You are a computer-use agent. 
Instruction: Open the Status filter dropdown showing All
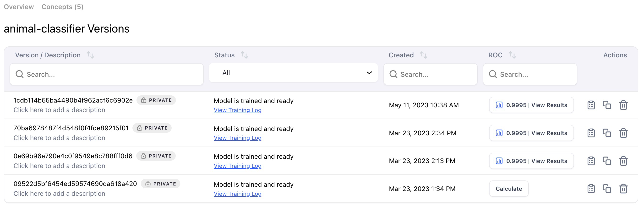(293, 73)
